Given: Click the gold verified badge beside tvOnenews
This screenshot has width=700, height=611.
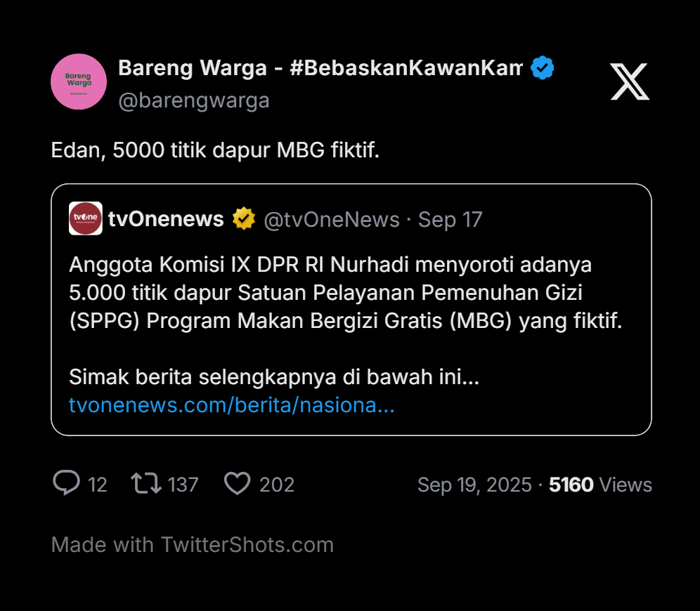Looking at the screenshot, I should (243, 219).
